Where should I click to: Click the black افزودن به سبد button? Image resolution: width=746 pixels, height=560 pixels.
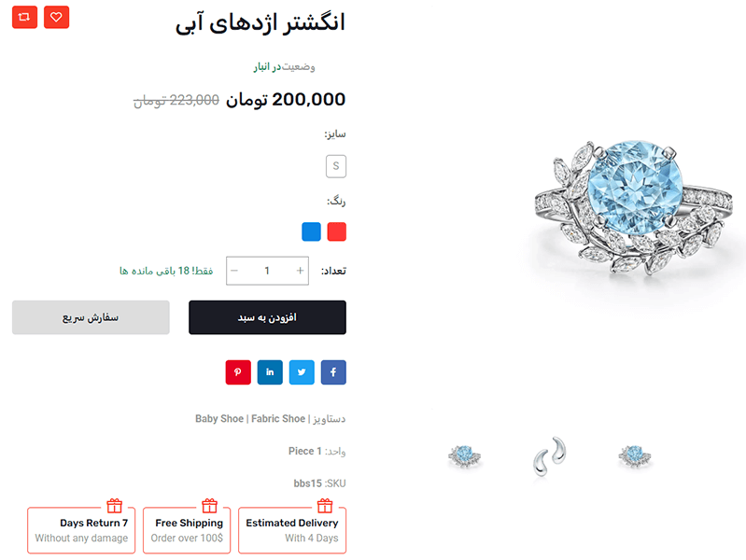coord(267,317)
